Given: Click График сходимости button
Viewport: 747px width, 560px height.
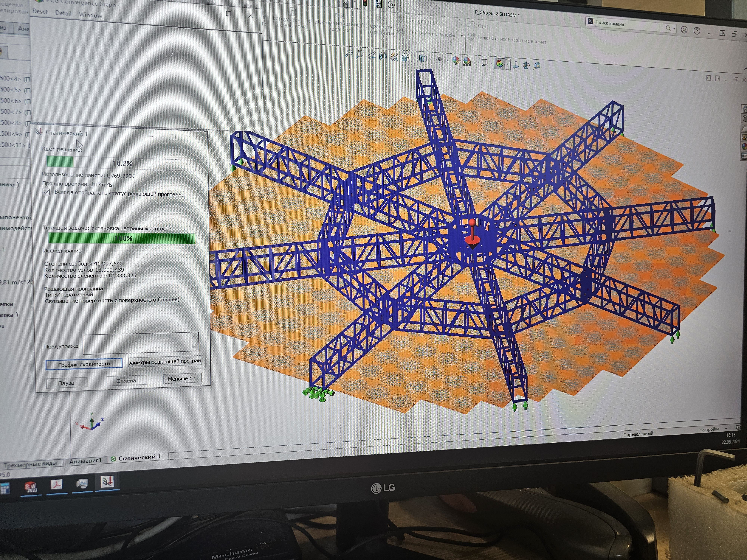Looking at the screenshot, I should (x=84, y=364).
